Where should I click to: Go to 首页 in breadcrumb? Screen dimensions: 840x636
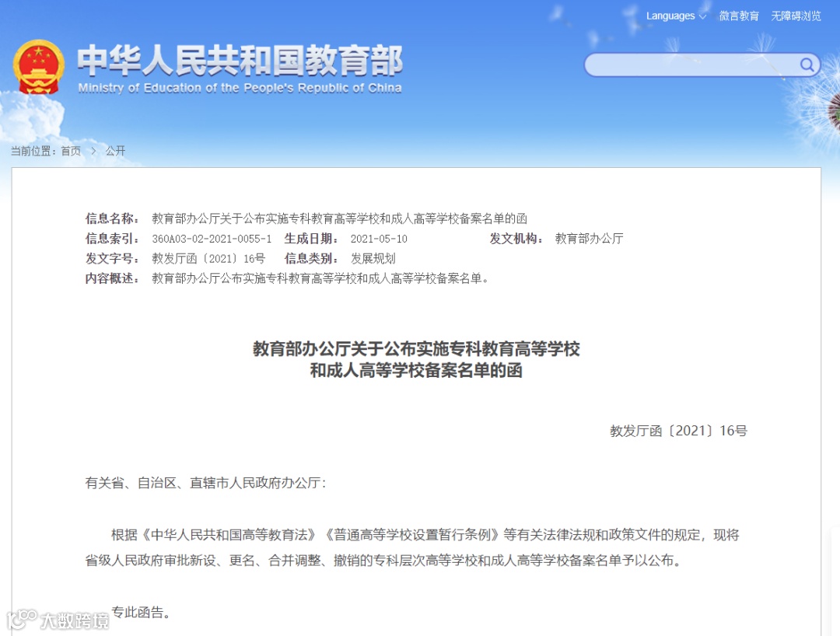(x=71, y=151)
